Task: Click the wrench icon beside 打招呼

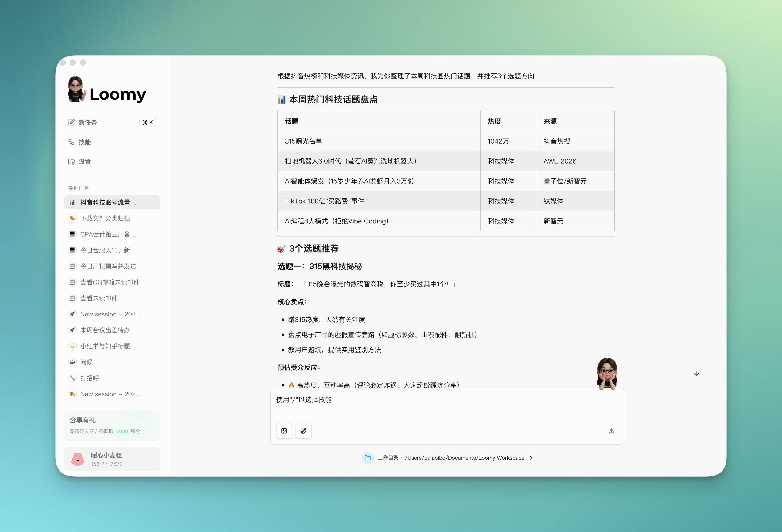Action: tap(72, 378)
